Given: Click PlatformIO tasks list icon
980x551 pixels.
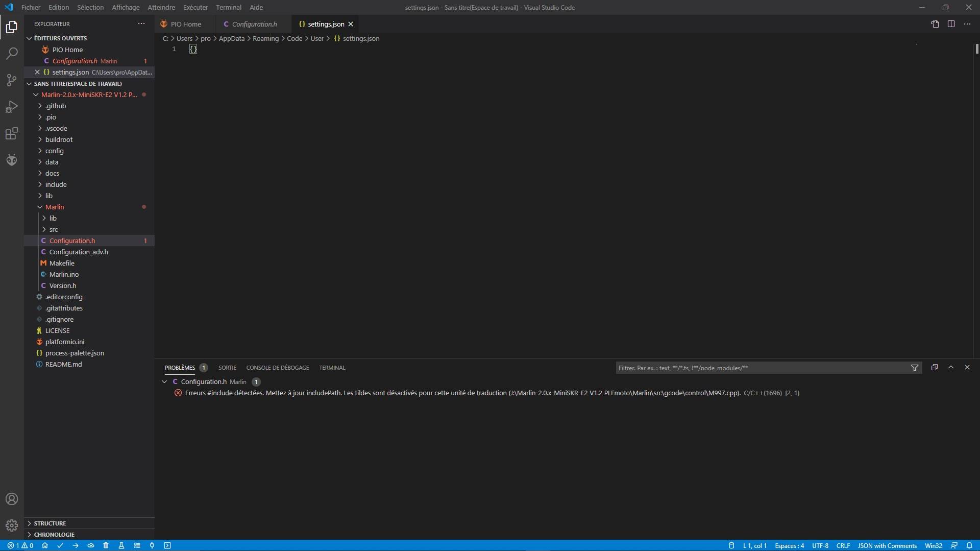Looking at the screenshot, I should tap(137, 545).
